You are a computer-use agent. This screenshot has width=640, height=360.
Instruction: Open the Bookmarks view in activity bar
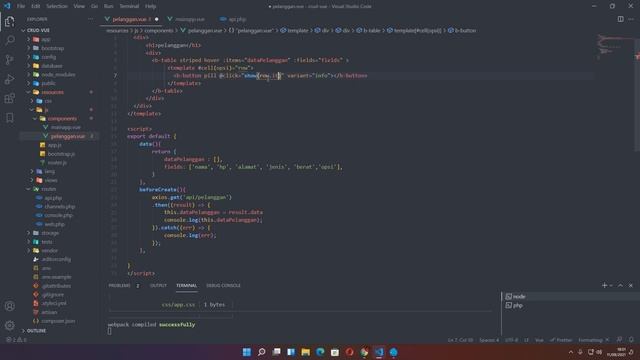pos(9,118)
